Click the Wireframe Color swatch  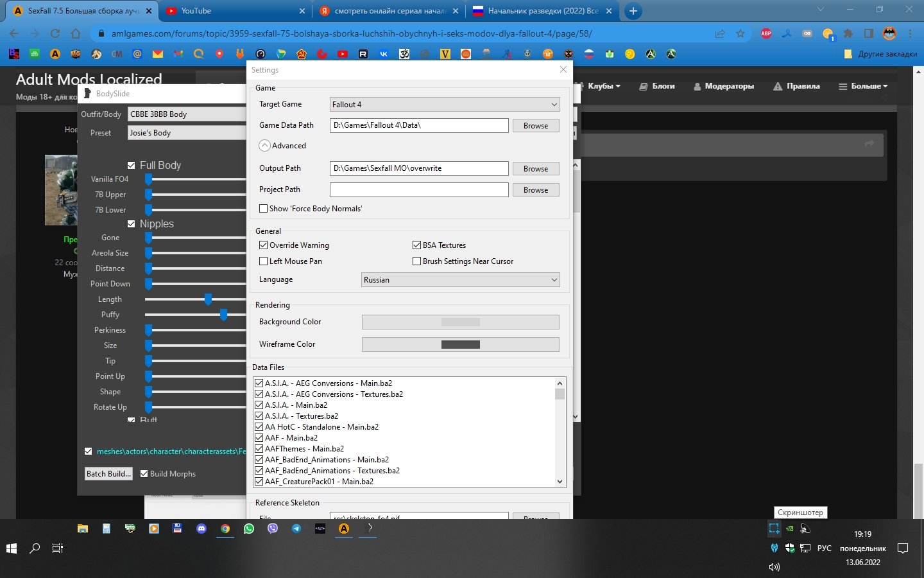[460, 345]
